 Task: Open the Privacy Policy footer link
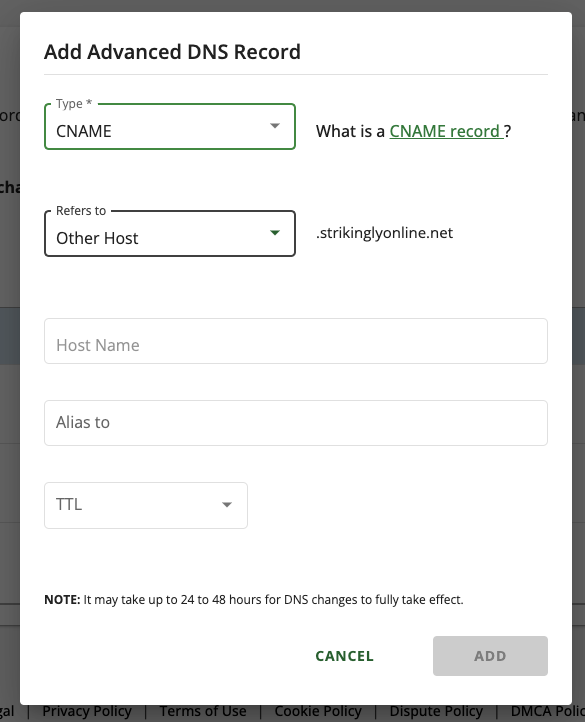87,711
